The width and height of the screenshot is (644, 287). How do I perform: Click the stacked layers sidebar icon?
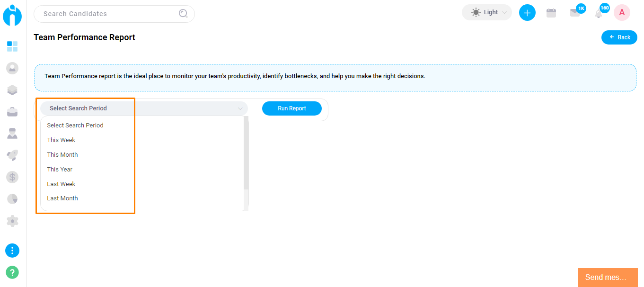[12, 90]
